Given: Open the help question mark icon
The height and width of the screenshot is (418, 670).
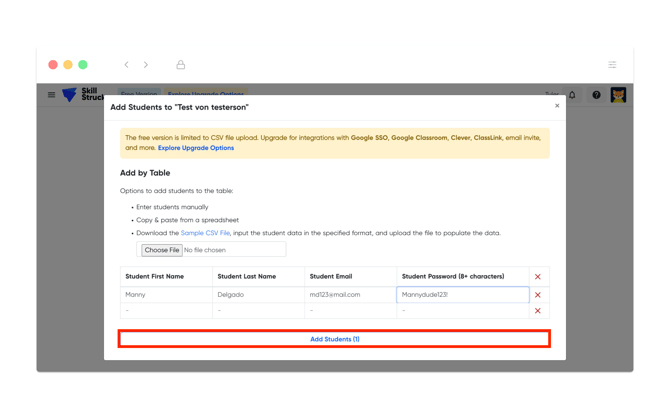Looking at the screenshot, I should click(x=596, y=95).
